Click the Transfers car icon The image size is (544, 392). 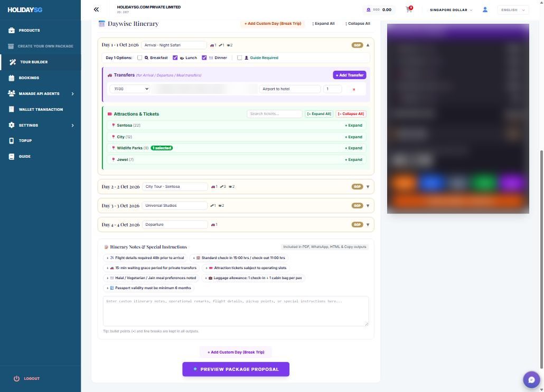[x=110, y=75]
